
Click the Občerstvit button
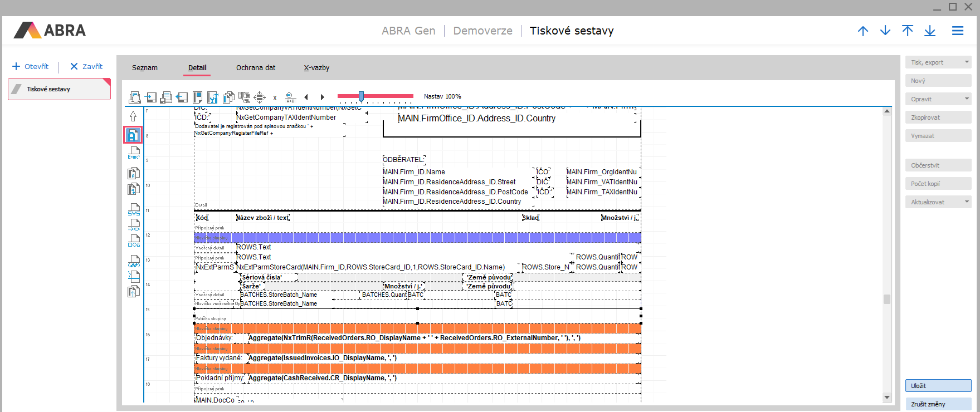tap(938, 165)
